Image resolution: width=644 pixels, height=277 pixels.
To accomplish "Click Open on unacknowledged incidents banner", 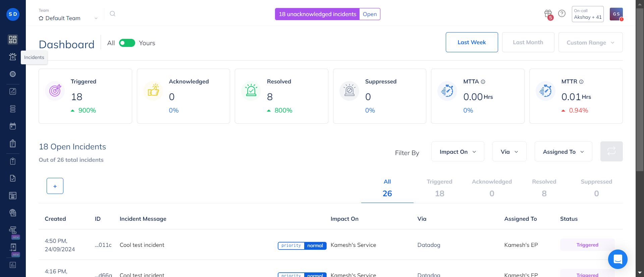I will tap(370, 14).
